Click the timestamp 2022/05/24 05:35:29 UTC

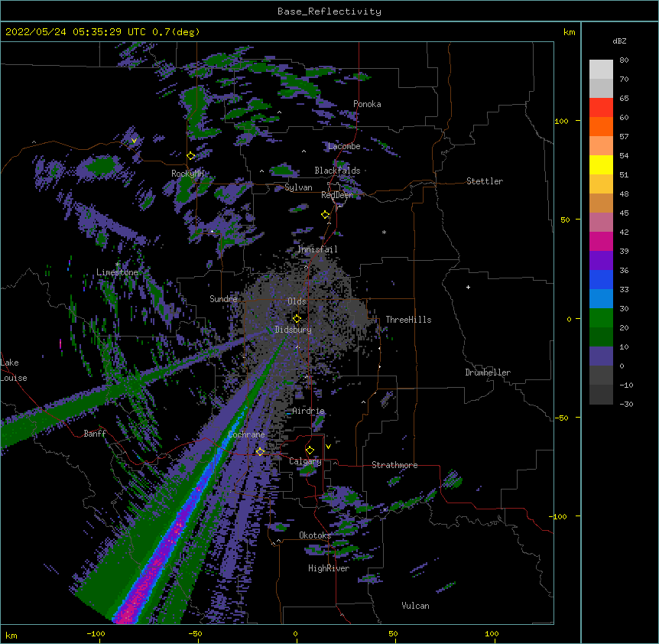75,32
